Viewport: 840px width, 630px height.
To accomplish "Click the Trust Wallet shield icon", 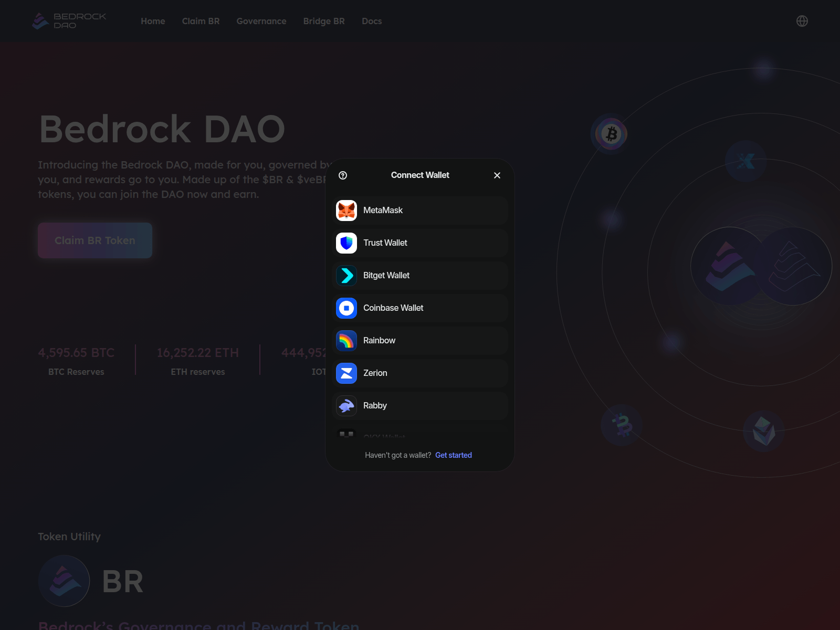I will coord(346,243).
